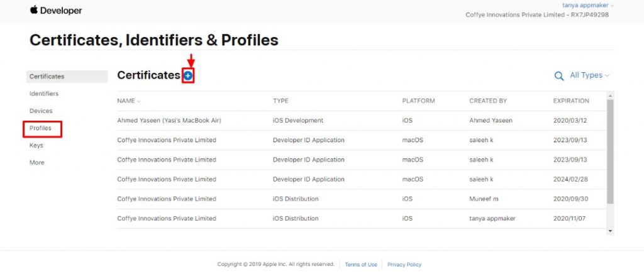
Task: Select Certificates in the sidebar
Action: pyautogui.click(x=67, y=76)
